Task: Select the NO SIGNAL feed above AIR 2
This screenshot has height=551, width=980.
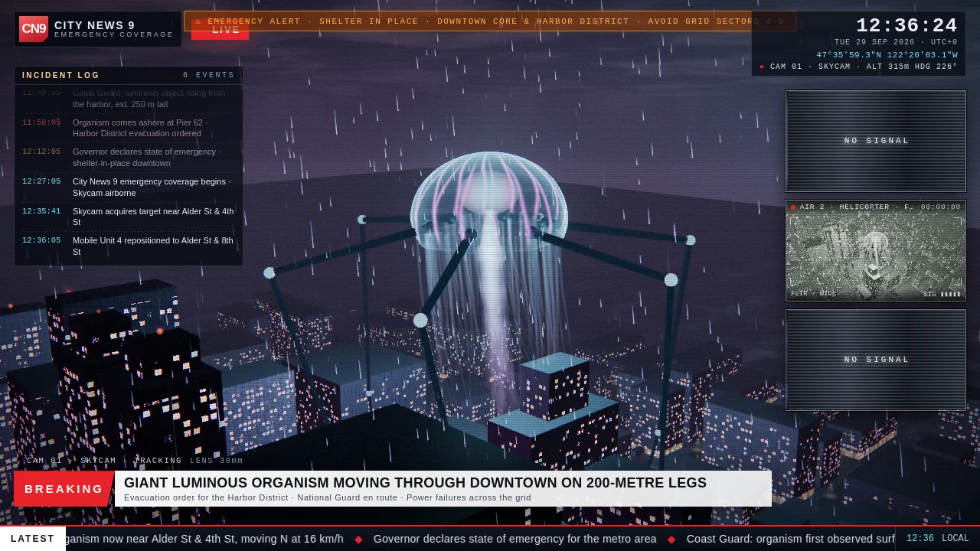Action: pos(876,141)
